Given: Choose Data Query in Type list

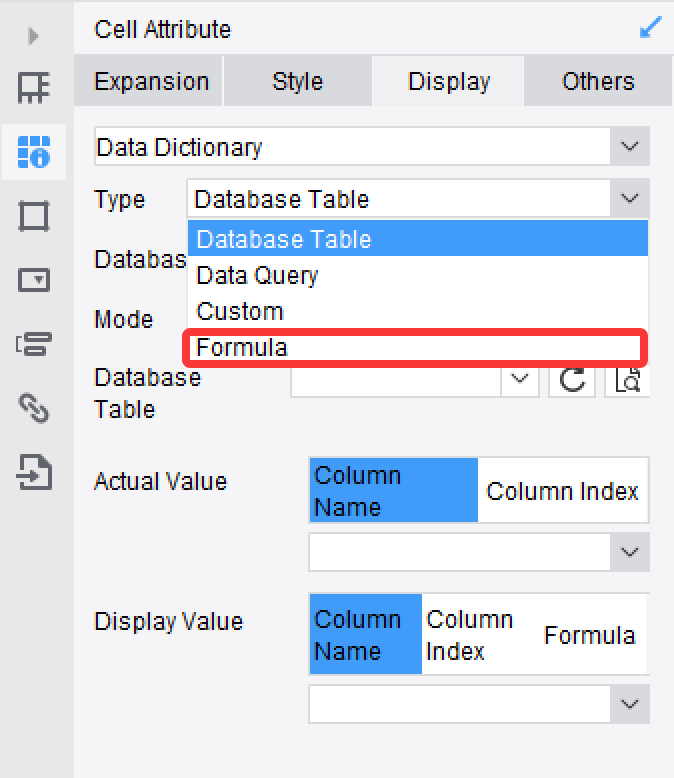Looking at the screenshot, I should click(418, 275).
